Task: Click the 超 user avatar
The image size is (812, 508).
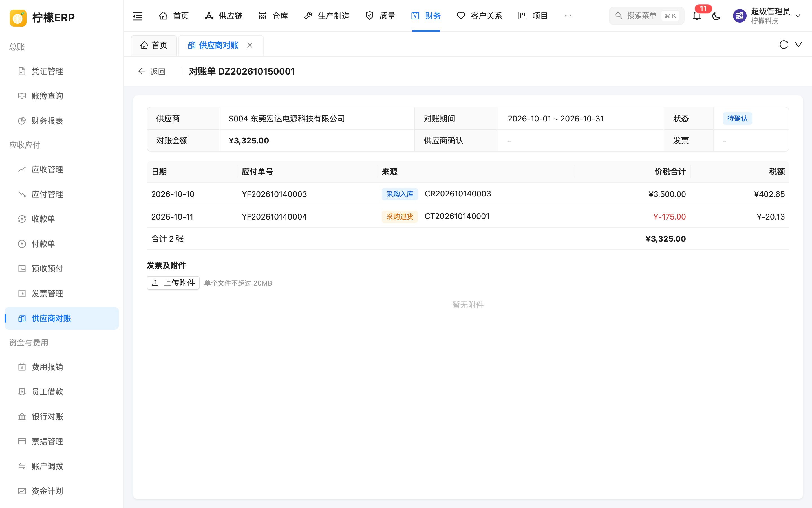Action: [x=740, y=16]
